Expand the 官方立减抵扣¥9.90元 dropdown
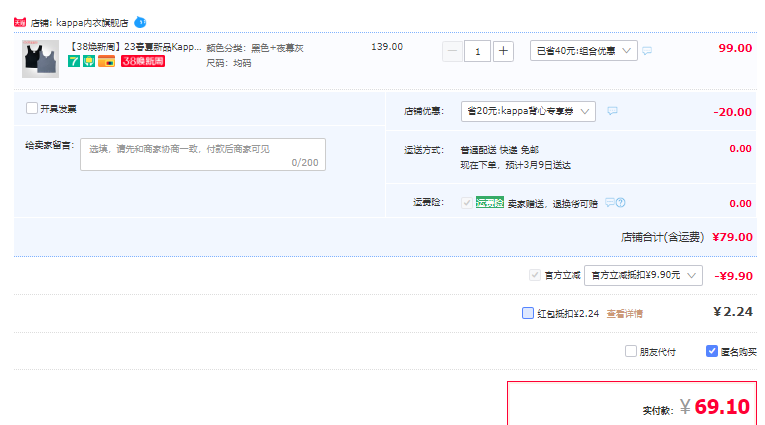765x425 pixels. pos(644,275)
